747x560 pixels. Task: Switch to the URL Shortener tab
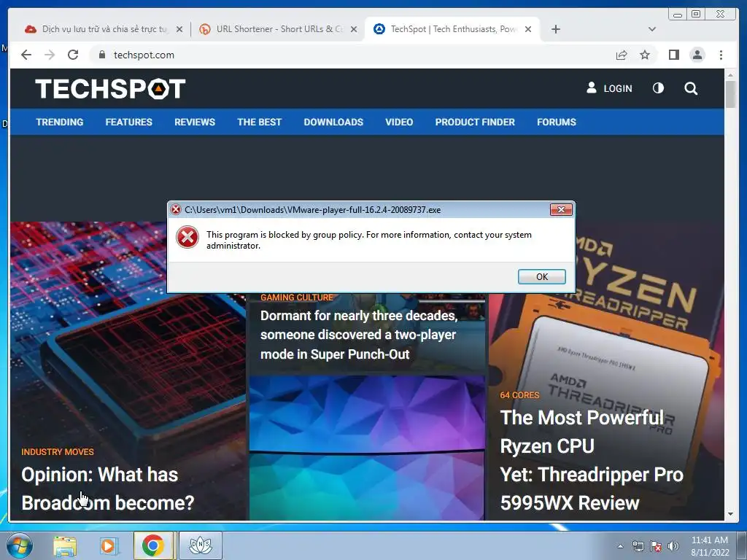click(277, 29)
